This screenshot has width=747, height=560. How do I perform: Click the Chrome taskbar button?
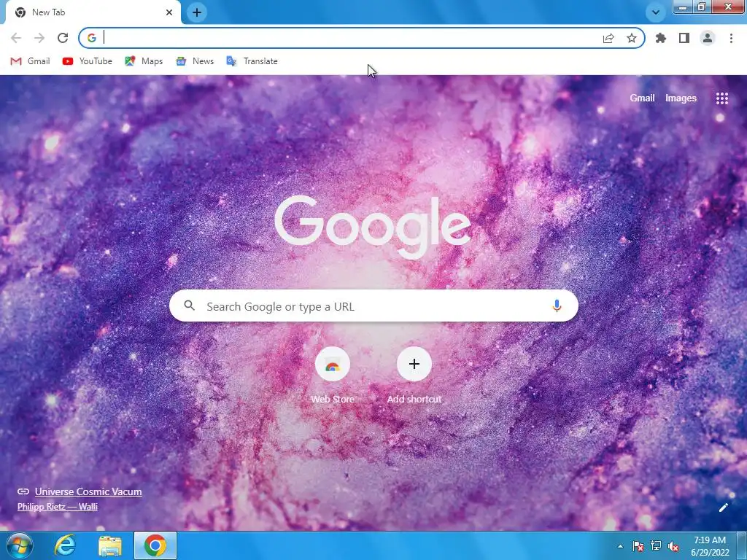(155, 545)
